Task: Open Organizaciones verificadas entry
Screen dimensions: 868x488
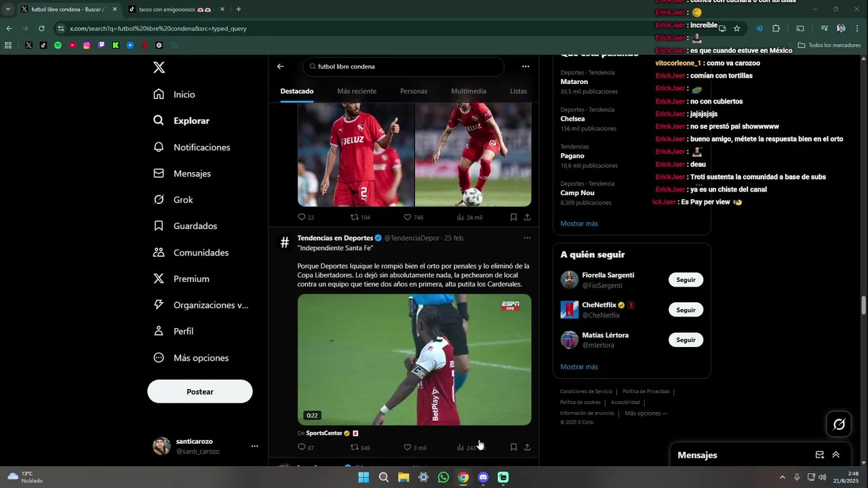Action: 201,305
